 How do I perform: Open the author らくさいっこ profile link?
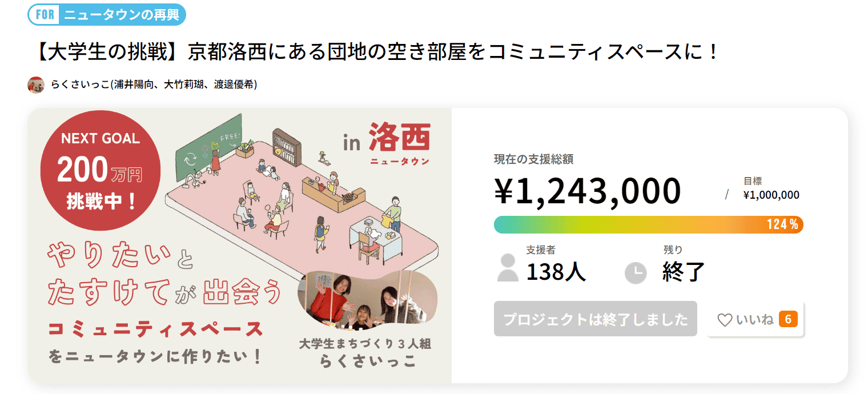(154, 85)
